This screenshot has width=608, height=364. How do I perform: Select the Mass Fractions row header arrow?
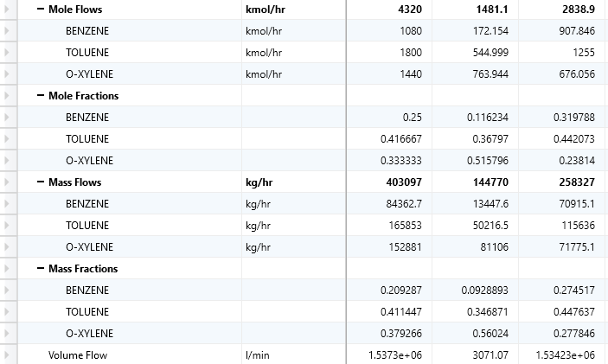pyautogui.click(x=7, y=268)
